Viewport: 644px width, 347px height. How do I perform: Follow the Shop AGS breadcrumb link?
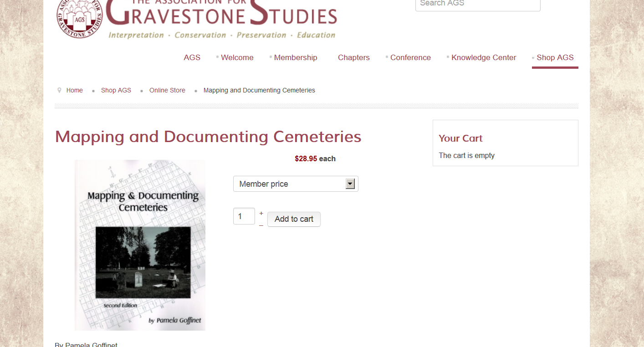pyautogui.click(x=116, y=90)
